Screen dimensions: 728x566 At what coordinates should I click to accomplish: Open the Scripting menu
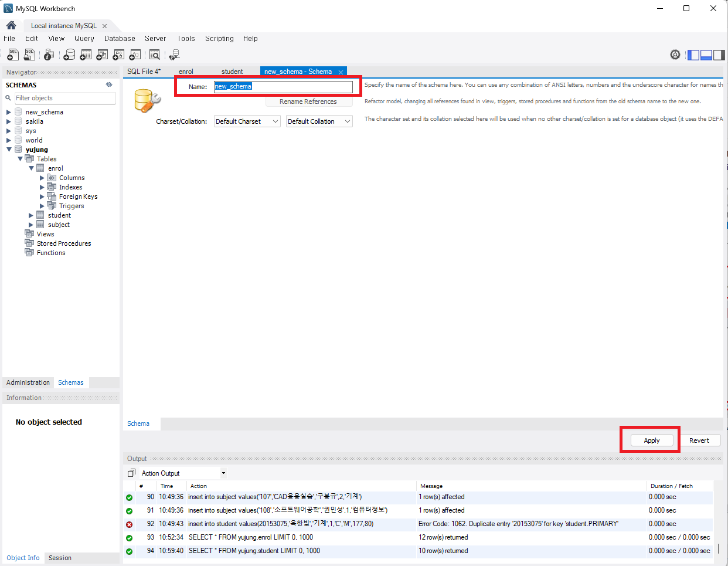point(219,38)
